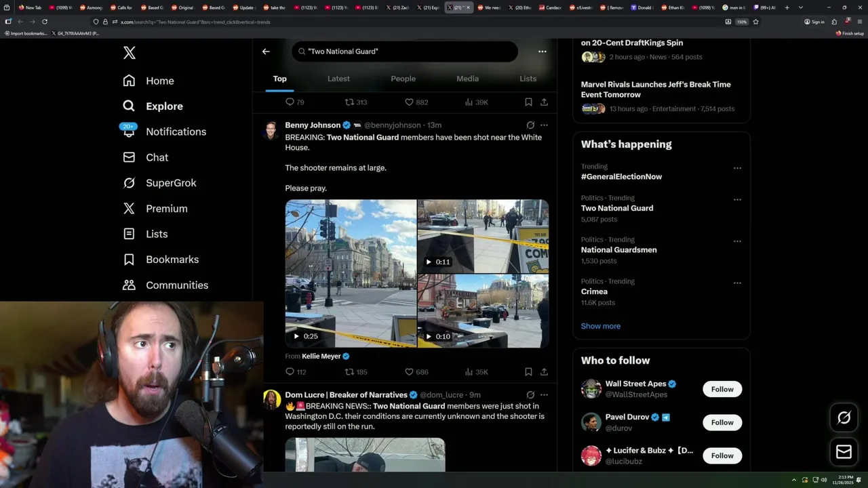Switch to the Top tab
This screenshot has width=868, height=488.
(x=280, y=79)
